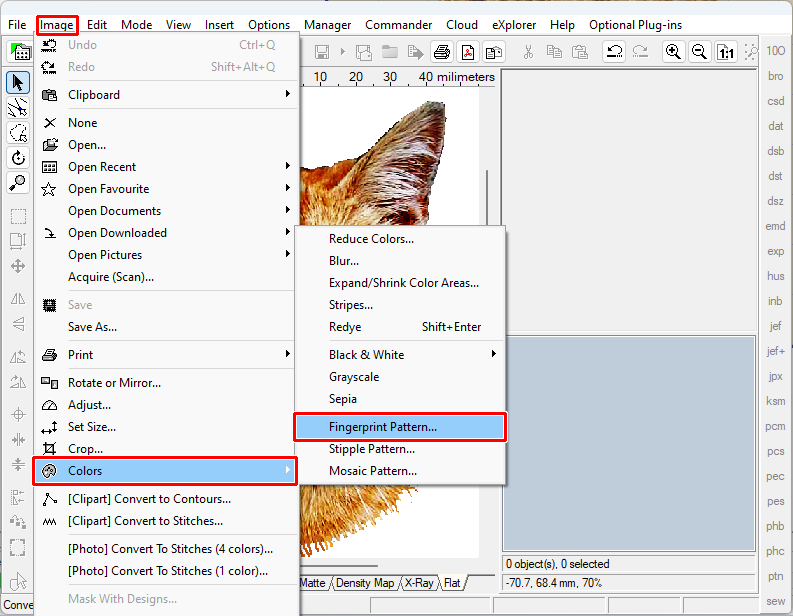Switch to the Matte view tab
Viewport: 793px width, 616px height.
coord(313,583)
